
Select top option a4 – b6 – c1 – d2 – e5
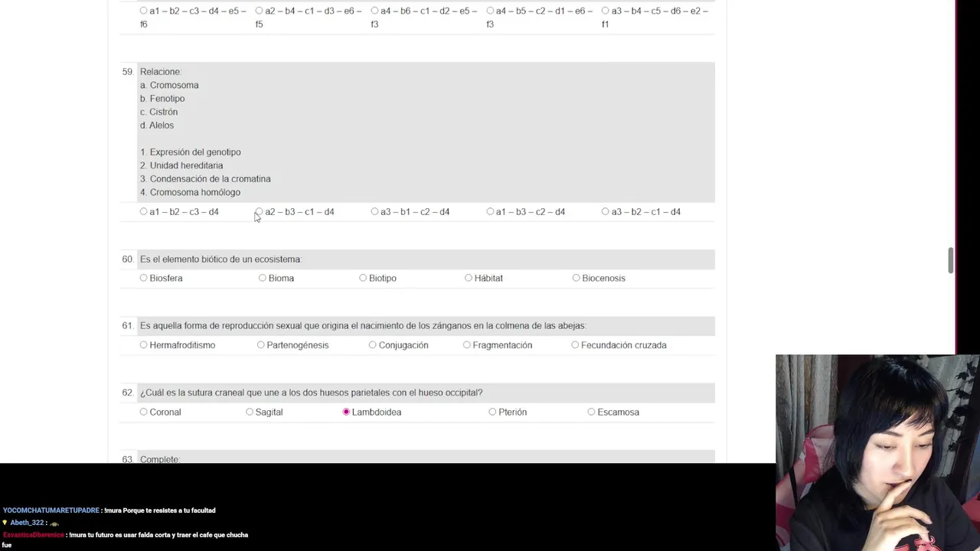tap(374, 11)
